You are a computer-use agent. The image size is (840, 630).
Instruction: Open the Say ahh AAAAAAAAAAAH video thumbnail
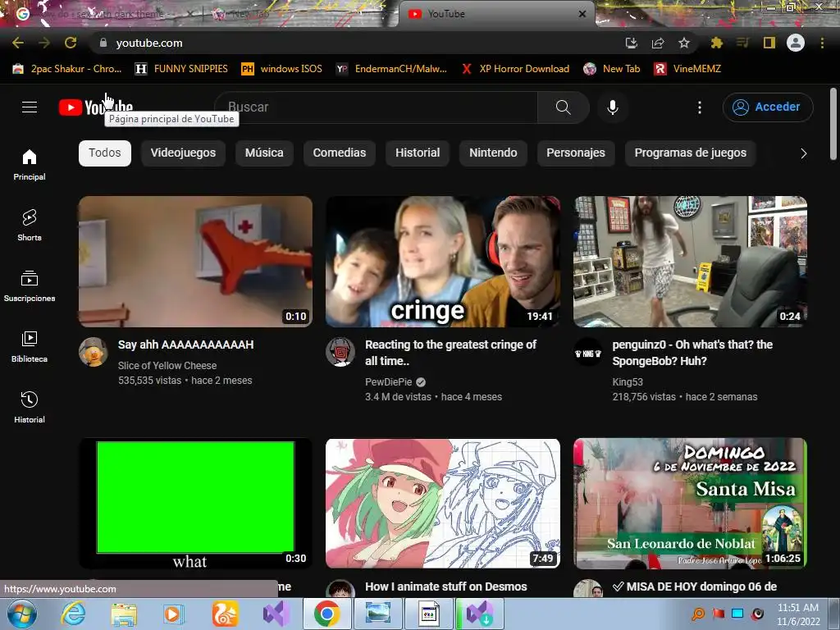click(x=195, y=262)
